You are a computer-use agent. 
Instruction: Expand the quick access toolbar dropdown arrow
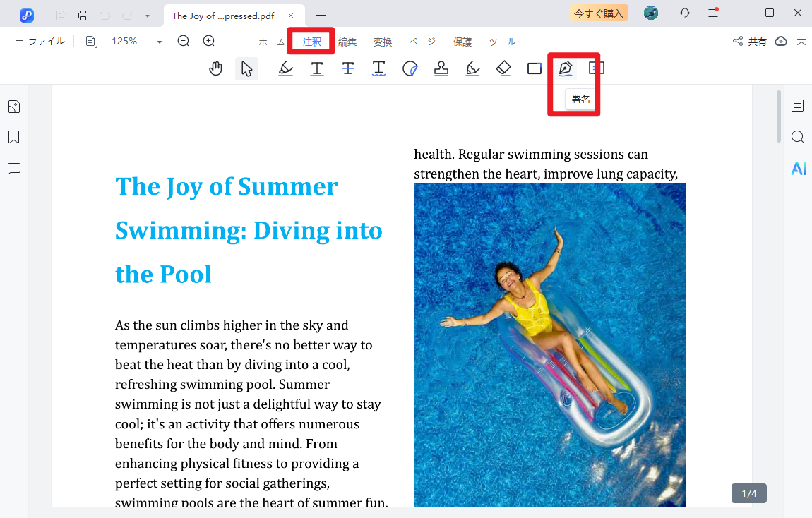click(147, 16)
